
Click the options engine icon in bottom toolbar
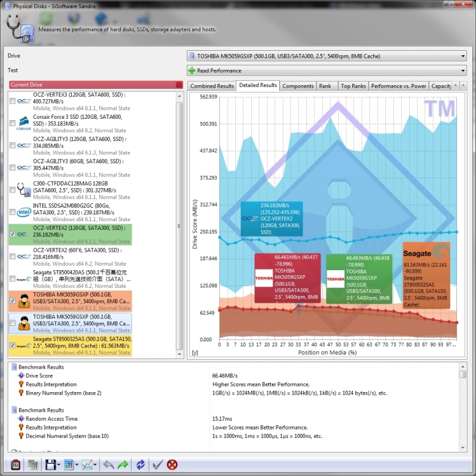point(15,465)
